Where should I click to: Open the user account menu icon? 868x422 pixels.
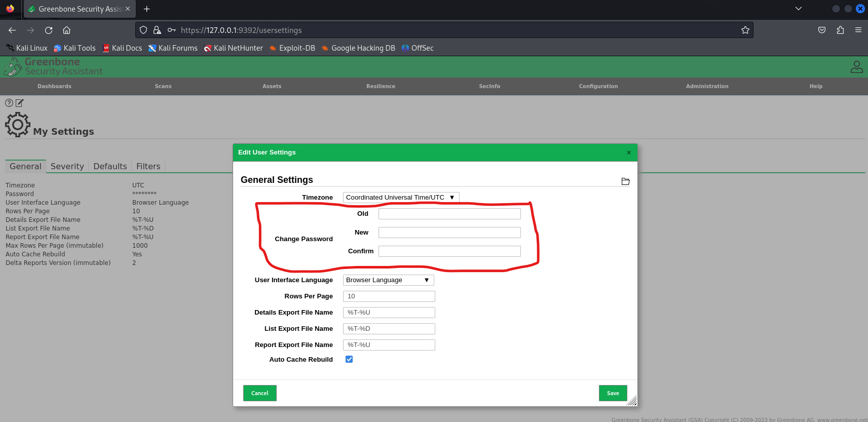(x=856, y=67)
